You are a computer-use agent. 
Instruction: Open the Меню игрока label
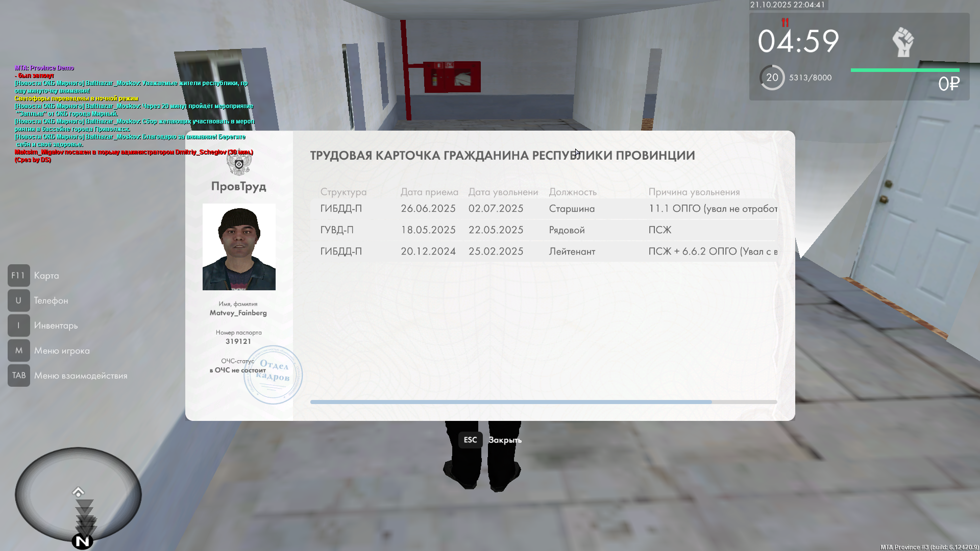[62, 350]
